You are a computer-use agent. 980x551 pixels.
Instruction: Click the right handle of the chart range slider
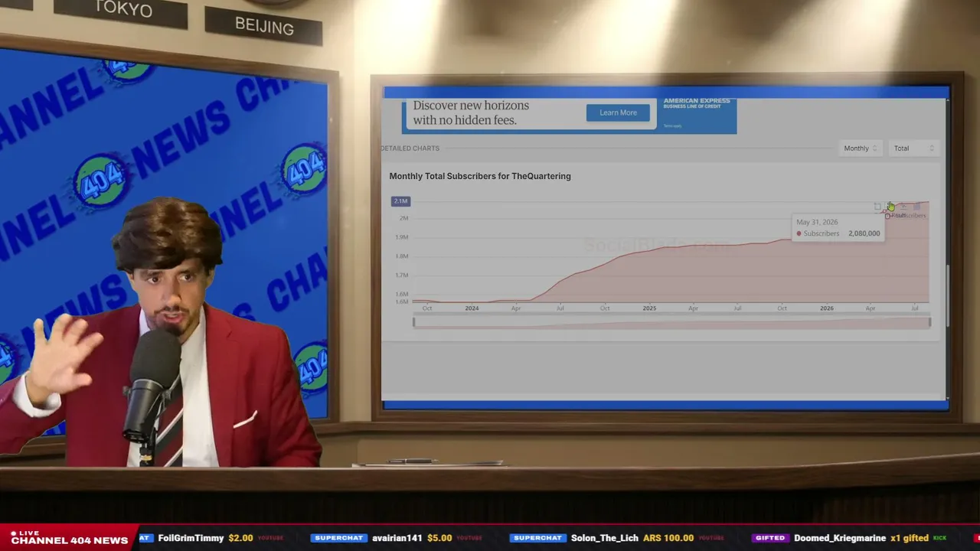pos(930,322)
